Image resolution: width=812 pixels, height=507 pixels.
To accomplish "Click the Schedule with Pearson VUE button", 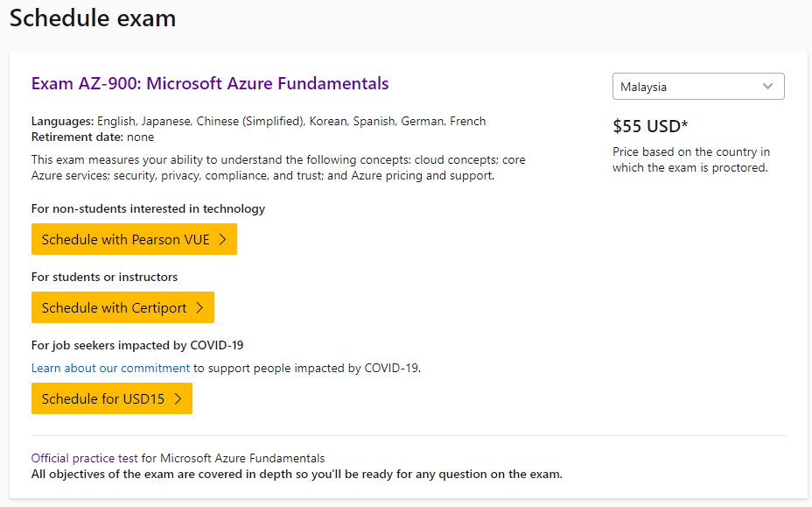I will point(134,239).
